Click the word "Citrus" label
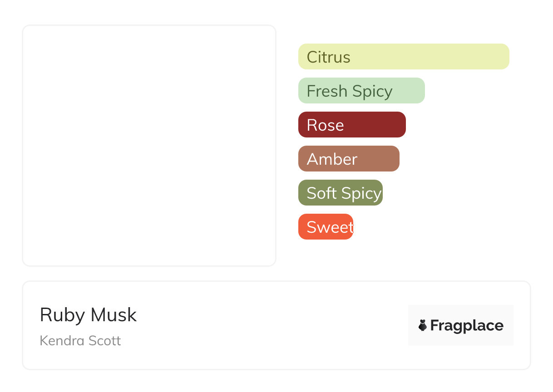Viewport: 553px width, 392px height. pyautogui.click(x=328, y=57)
